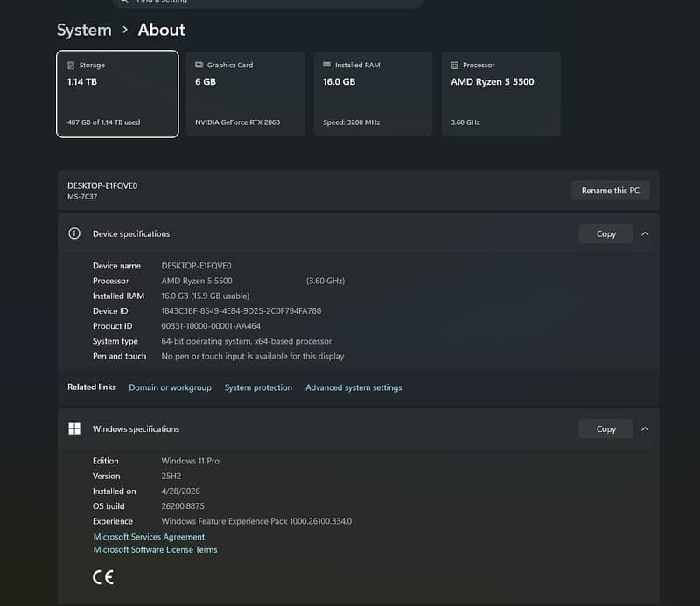Click the Device specifications header title
This screenshot has height=606, width=700.
131,233
